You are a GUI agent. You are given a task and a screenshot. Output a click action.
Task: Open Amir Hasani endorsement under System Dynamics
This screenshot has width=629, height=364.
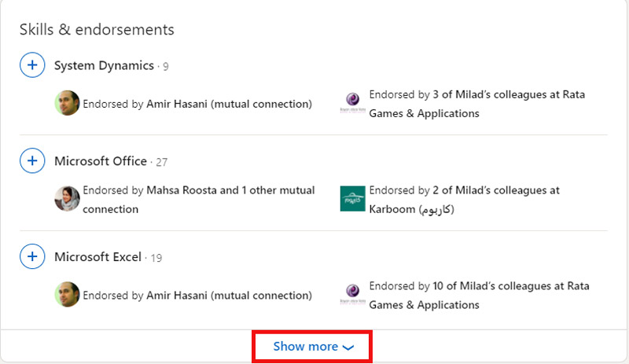tap(197, 104)
